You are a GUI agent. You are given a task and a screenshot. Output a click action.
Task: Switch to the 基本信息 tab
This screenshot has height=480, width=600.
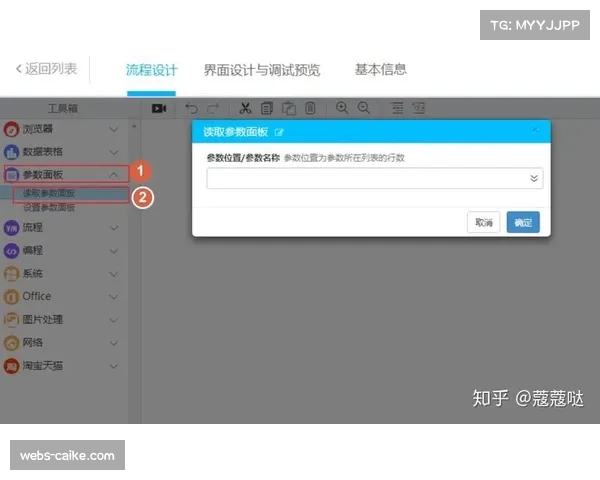380,69
